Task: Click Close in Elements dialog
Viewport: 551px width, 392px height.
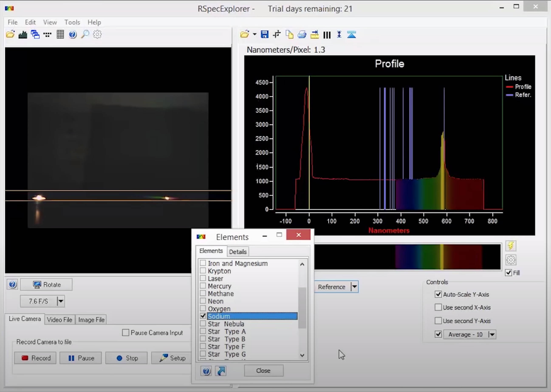Action: click(264, 370)
